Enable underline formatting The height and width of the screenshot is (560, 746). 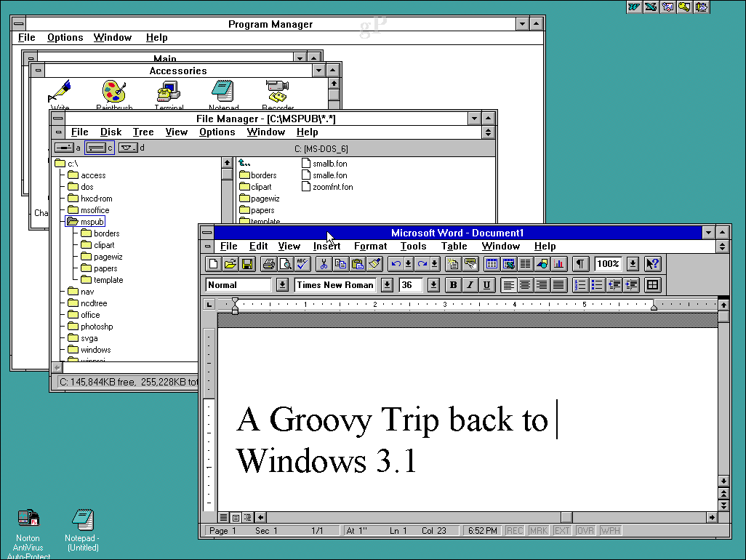tap(486, 284)
